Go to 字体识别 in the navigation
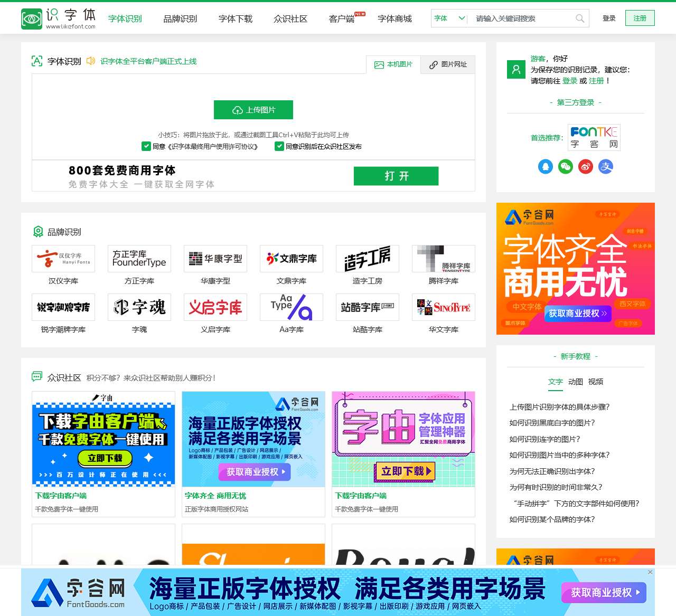Screen dimensions: 676x616 (x=125, y=18)
